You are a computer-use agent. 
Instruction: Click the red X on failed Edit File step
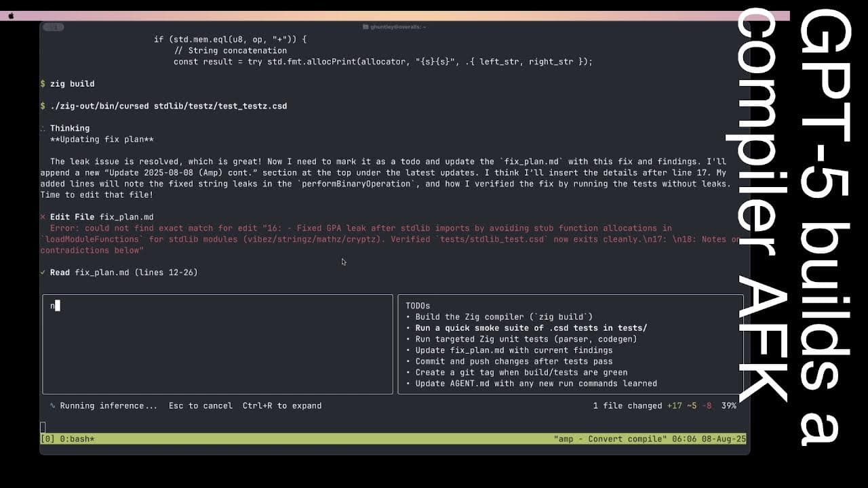[x=43, y=218]
